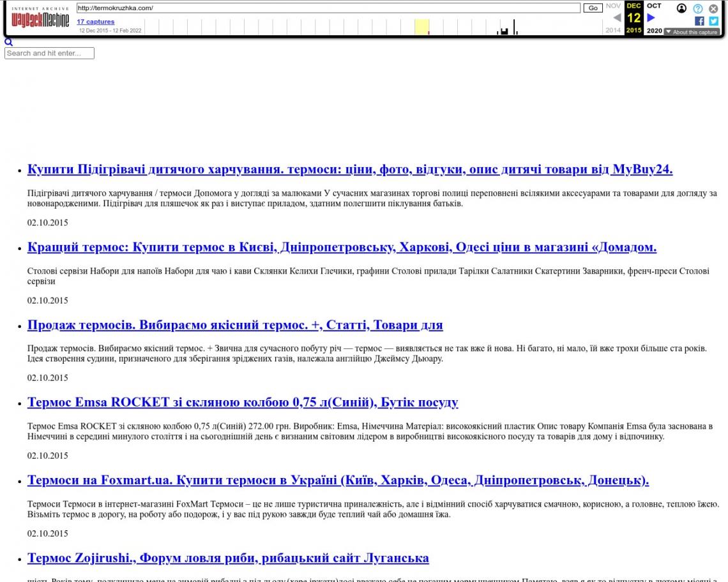Go to previous capture arrow
Viewport: 728px width, 582px height.
coord(617,18)
